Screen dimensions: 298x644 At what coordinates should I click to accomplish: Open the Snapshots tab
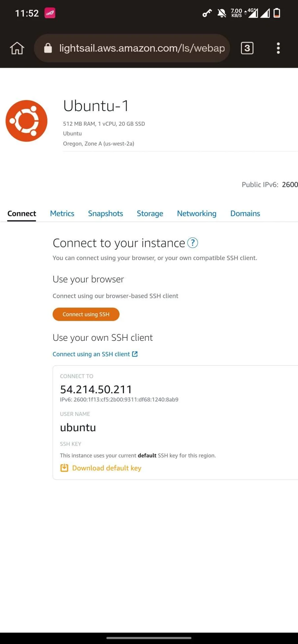tap(105, 213)
